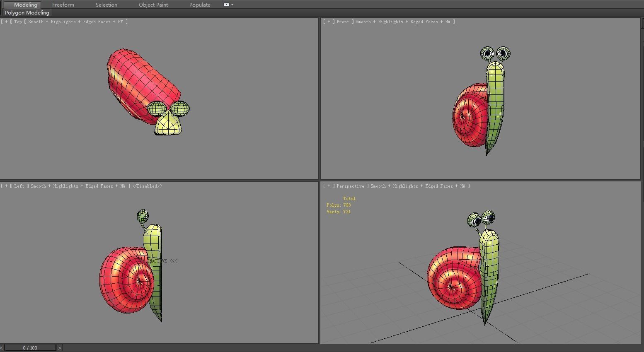This screenshot has width=644, height=352.
Task: Toggle the ribbon minimize icon beside Populate
Action: coord(226,5)
